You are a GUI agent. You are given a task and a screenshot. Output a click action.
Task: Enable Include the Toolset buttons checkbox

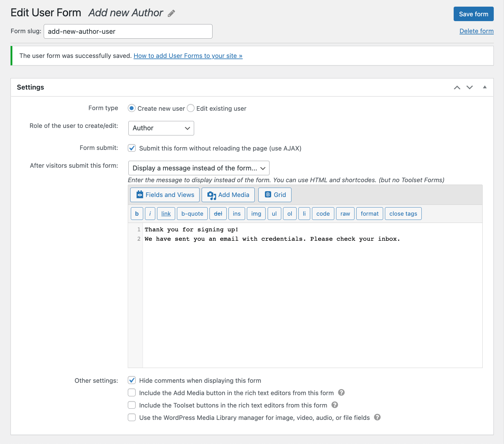tap(132, 405)
